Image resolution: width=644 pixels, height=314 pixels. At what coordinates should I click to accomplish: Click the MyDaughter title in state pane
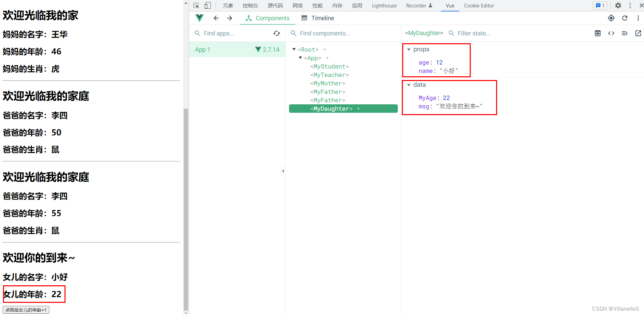point(424,33)
